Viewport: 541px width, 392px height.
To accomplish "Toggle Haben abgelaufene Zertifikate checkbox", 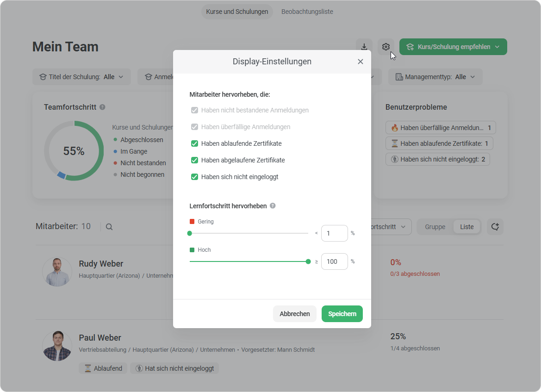I will [194, 160].
